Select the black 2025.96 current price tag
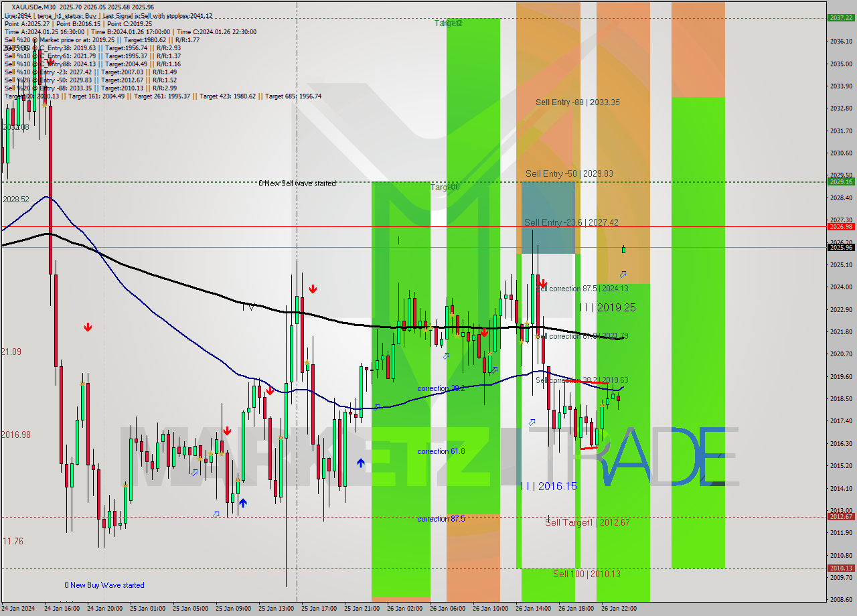The width and height of the screenshot is (857, 616). [x=840, y=247]
